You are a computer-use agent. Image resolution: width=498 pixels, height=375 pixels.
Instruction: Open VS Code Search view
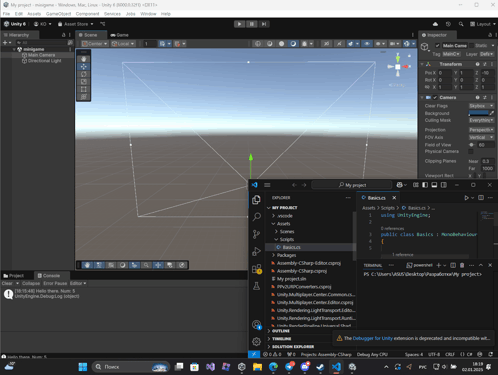(x=256, y=217)
